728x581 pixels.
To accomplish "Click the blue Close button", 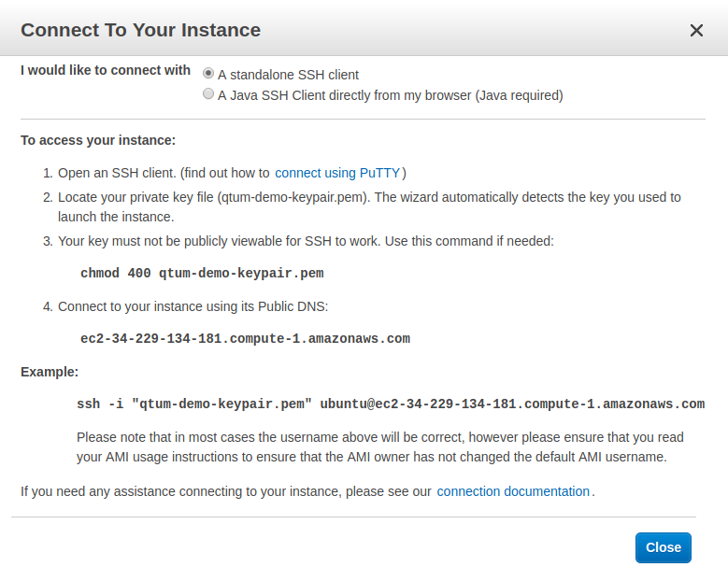I will click(663, 547).
